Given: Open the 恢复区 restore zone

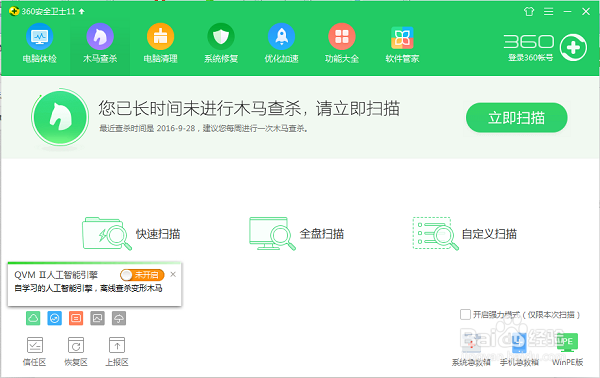Looking at the screenshot, I should [x=76, y=351].
